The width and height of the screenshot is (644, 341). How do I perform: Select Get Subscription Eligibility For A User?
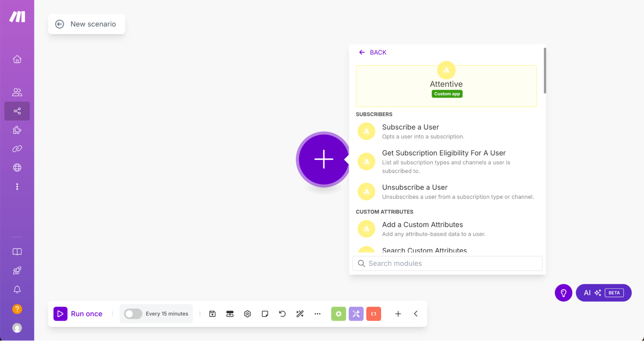pyautogui.click(x=446, y=161)
